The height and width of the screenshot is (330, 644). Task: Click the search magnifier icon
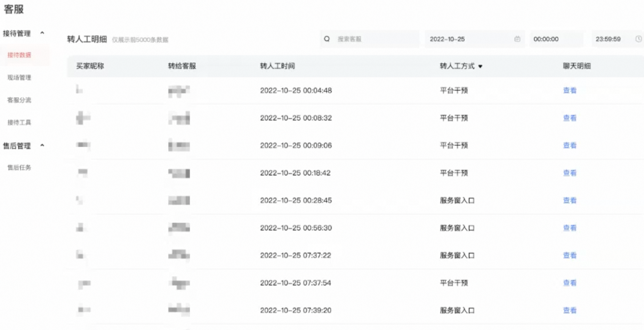point(327,39)
